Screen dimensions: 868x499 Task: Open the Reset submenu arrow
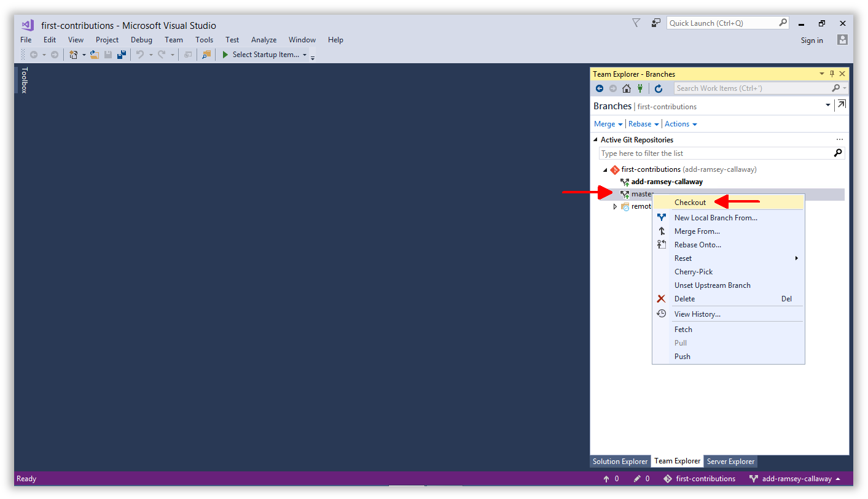pos(797,258)
